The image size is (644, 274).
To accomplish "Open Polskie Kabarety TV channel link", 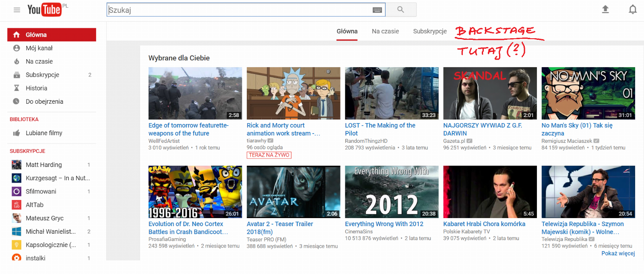I will [466, 232].
